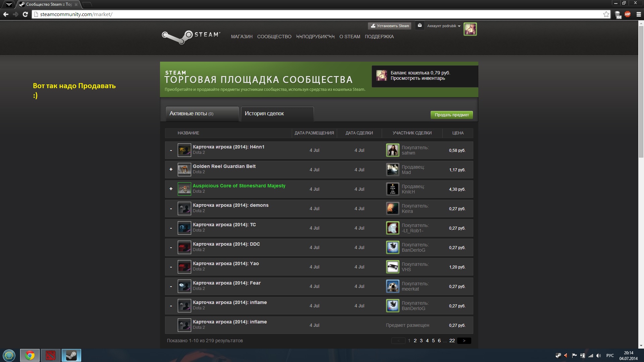Viewport: 644px width, 362px height.
Task: Click the clock showing 20:14
Action: click(628, 353)
